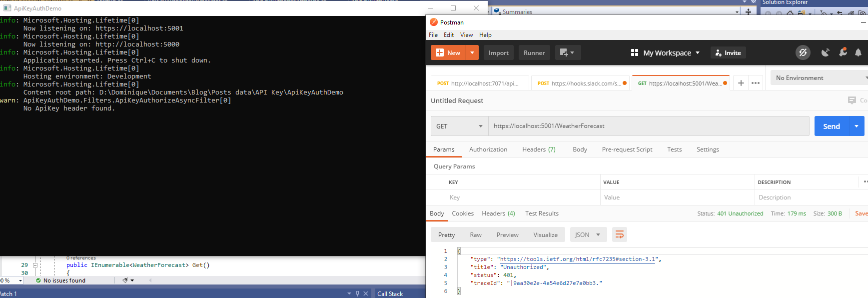Switch response view to Raw
868x298 pixels.
[x=476, y=234]
